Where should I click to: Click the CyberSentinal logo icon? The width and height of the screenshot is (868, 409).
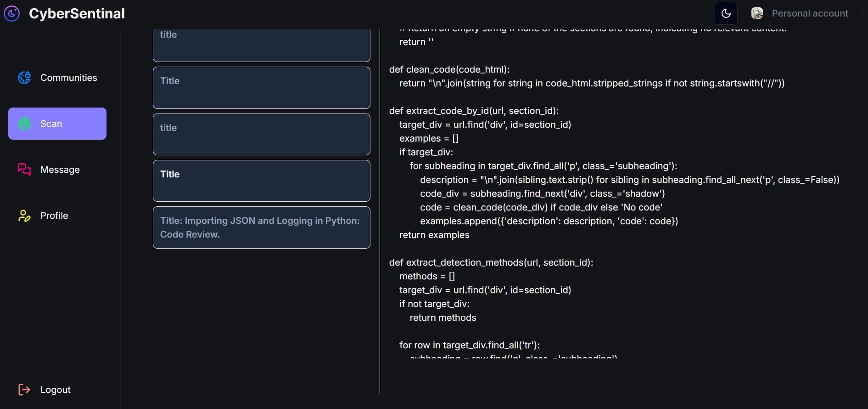[12, 13]
